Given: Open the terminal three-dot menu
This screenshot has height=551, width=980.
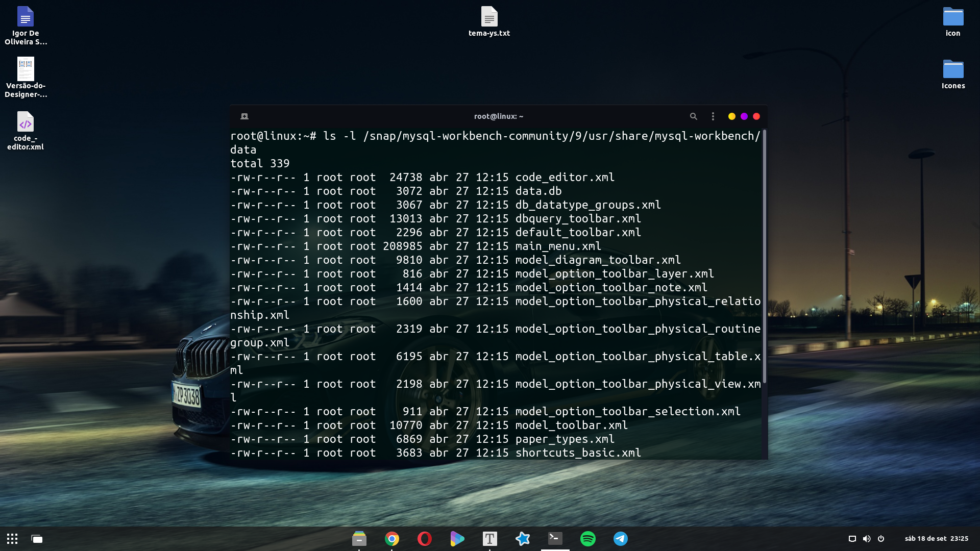Looking at the screenshot, I should pos(713,116).
